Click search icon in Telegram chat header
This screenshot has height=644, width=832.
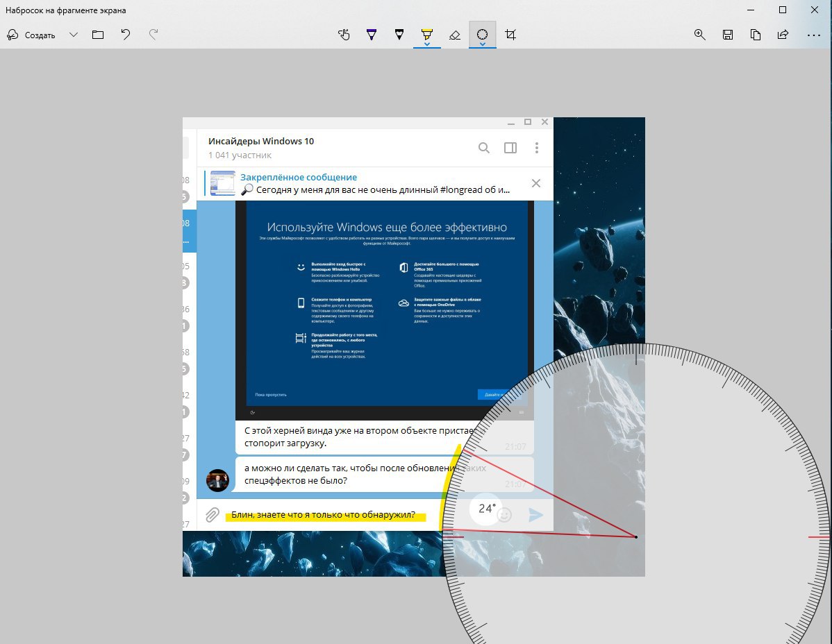pos(484,148)
